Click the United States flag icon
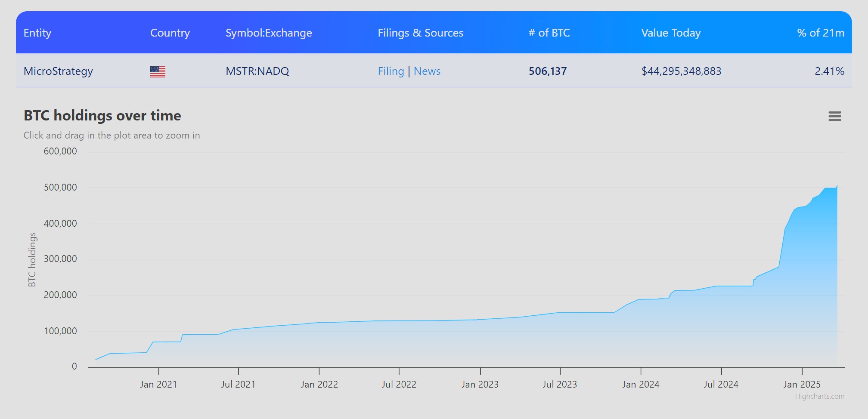Image resolution: width=868 pixels, height=419 pixels. (x=158, y=71)
